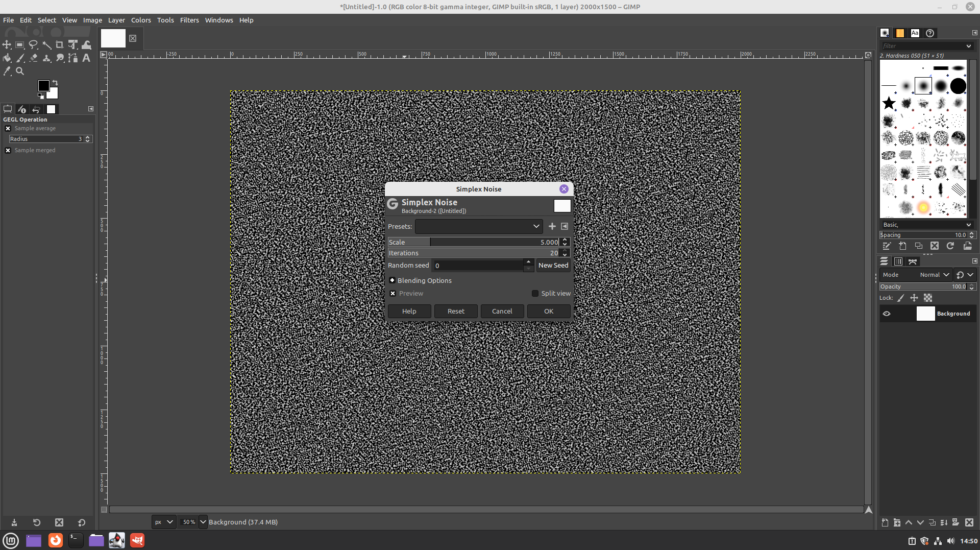980x550 pixels.
Task: Hide the Background layer
Action: [x=887, y=314]
